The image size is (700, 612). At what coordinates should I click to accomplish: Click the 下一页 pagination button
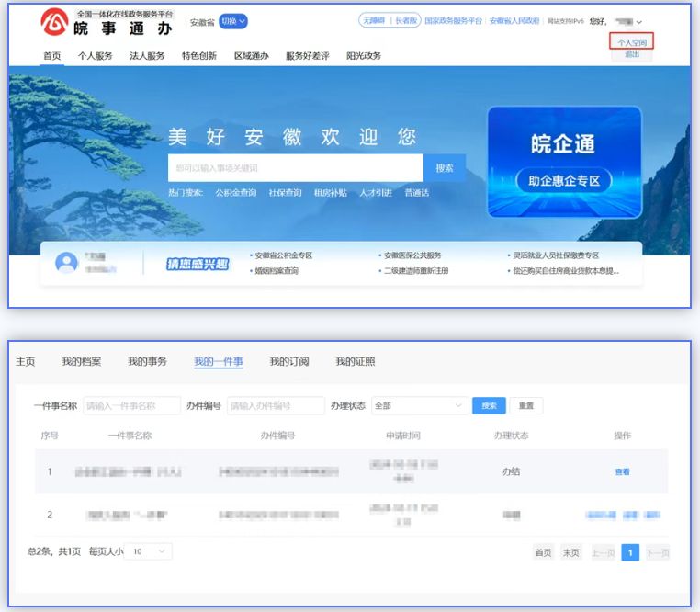tap(658, 552)
